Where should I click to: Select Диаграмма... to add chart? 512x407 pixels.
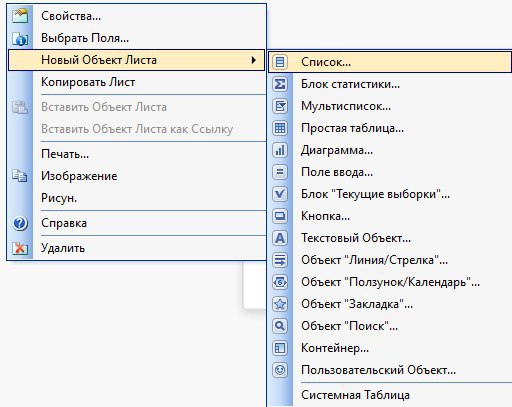coord(390,150)
